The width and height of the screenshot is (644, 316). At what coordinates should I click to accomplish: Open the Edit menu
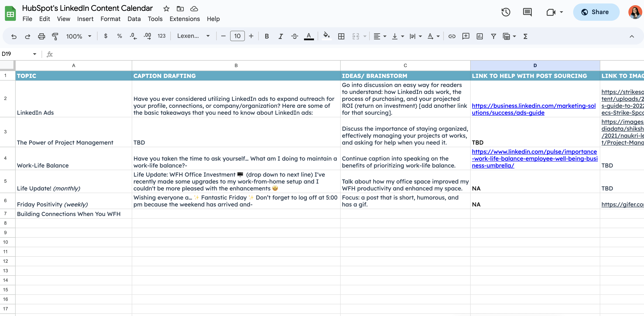pyautogui.click(x=44, y=19)
